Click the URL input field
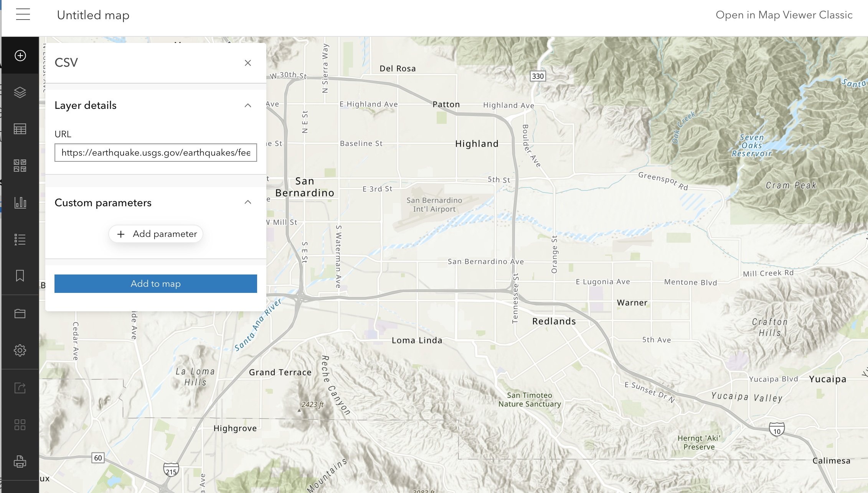Viewport: 868px width, 493px height. [155, 153]
